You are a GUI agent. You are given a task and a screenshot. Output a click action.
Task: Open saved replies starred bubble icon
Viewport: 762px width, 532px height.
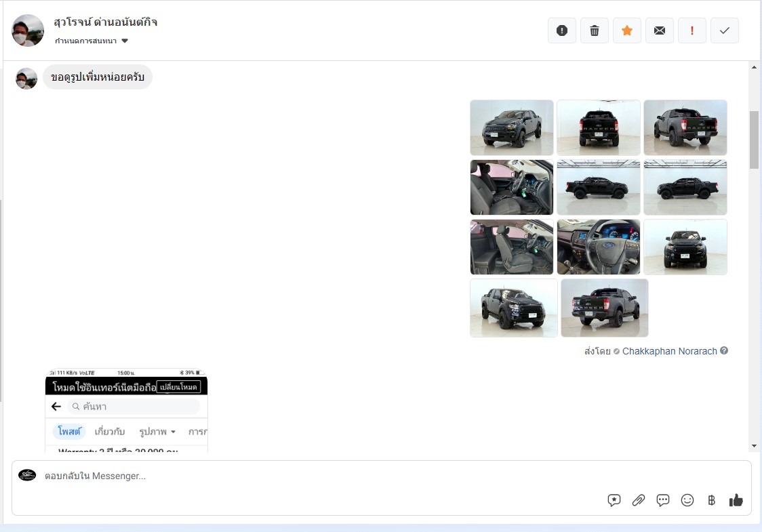click(614, 500)
